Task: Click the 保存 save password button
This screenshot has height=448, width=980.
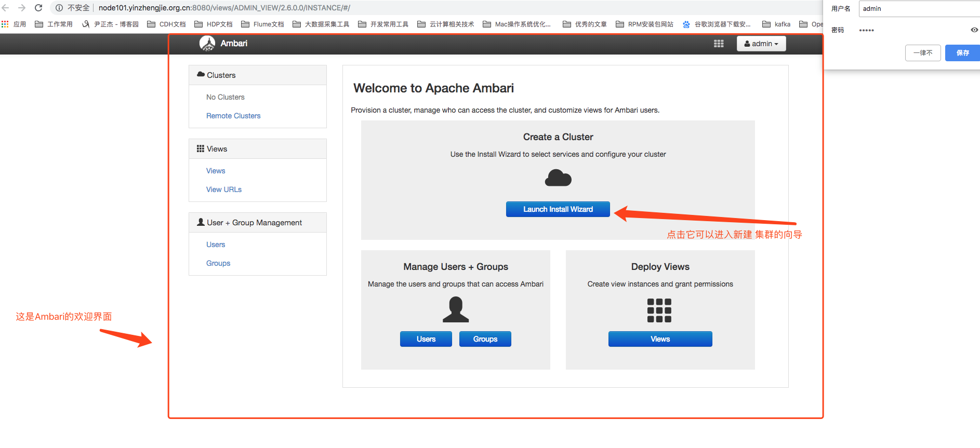Action: [x=963, y=53]
